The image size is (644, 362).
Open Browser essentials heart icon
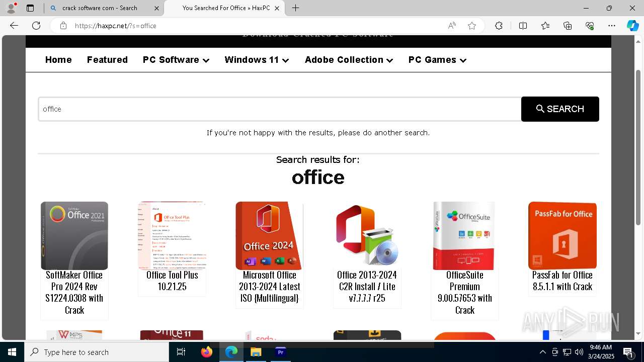point(590,26)
